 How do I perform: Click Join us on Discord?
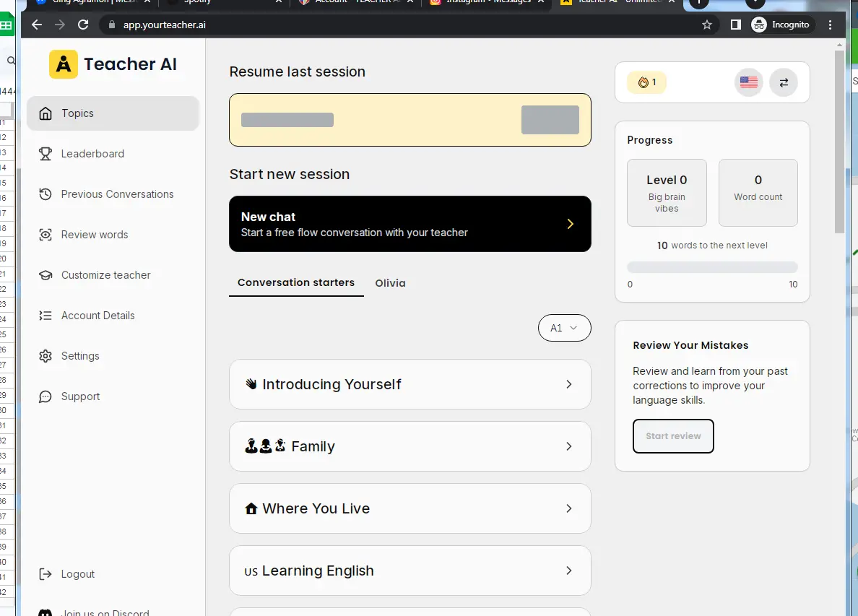[x=105, y=612]
